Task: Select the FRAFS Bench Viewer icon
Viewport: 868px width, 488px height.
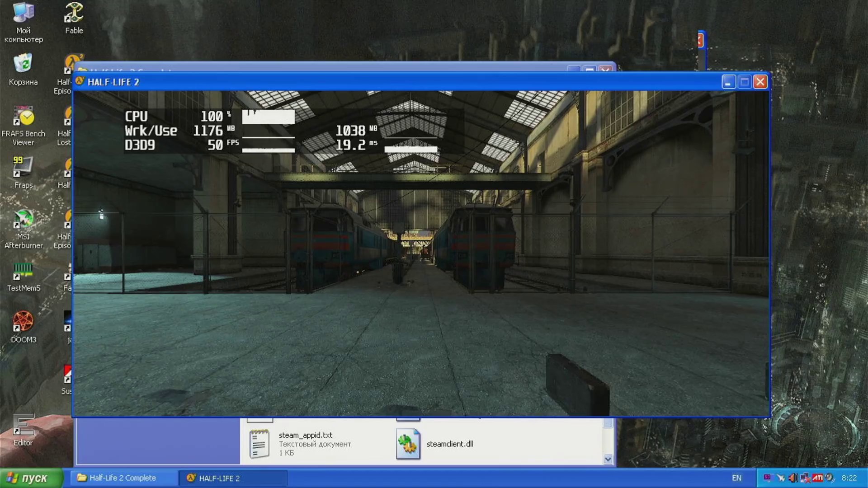Action: click(x=23, y=117)
